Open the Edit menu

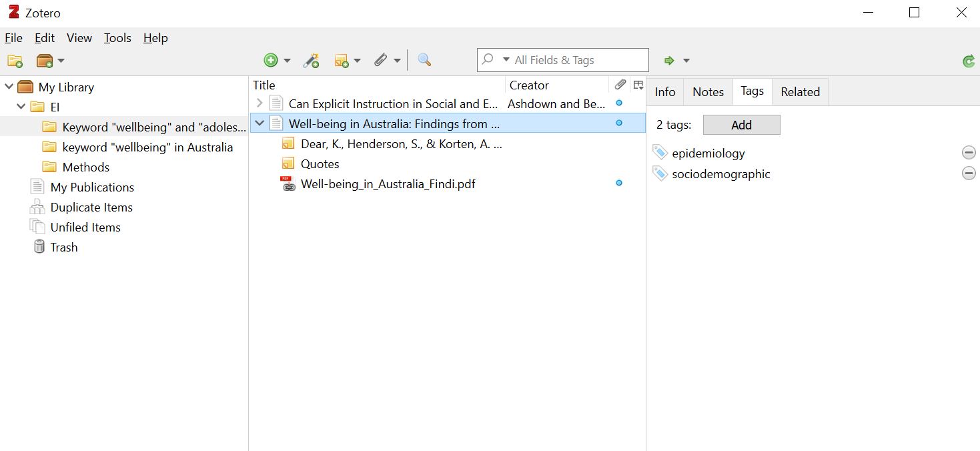(45, 38)
